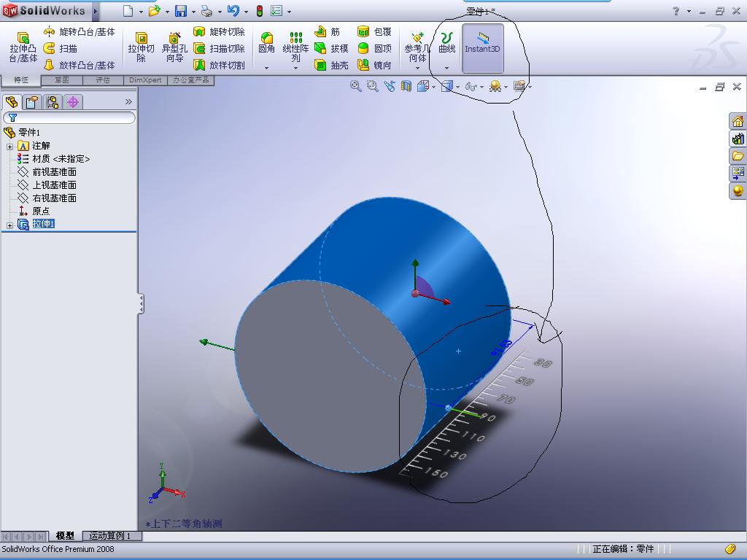Select the 旋转切除 revolved cut tool
Screen dimensions: 747x560
point(219,32)
